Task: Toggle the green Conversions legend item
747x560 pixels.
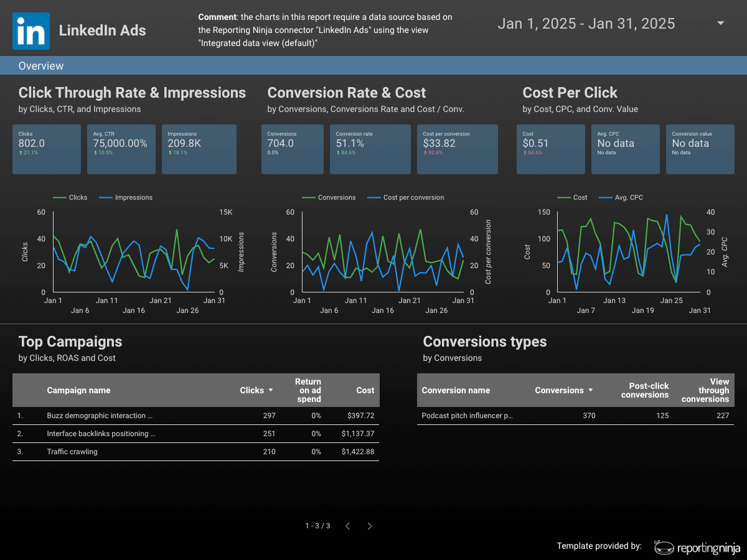Action: tap(329, 197)
